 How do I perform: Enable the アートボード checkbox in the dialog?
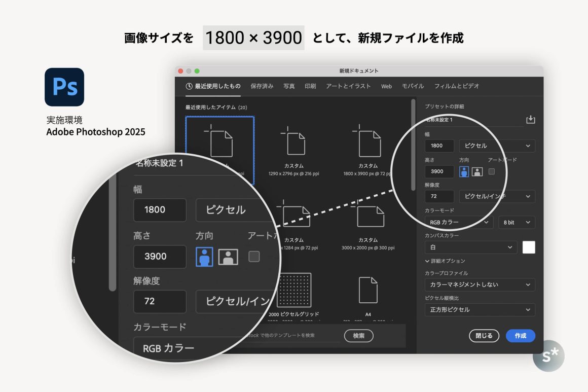[x=491, y=171]
